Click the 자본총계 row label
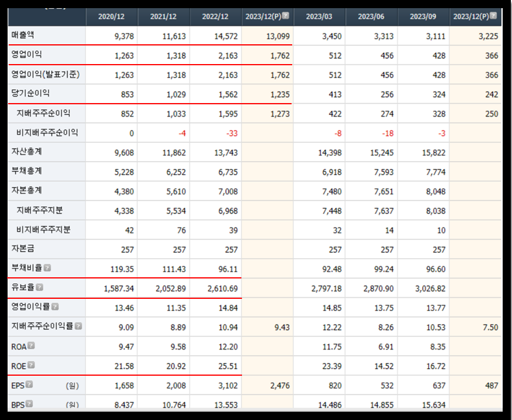 (x=26, y=190)
